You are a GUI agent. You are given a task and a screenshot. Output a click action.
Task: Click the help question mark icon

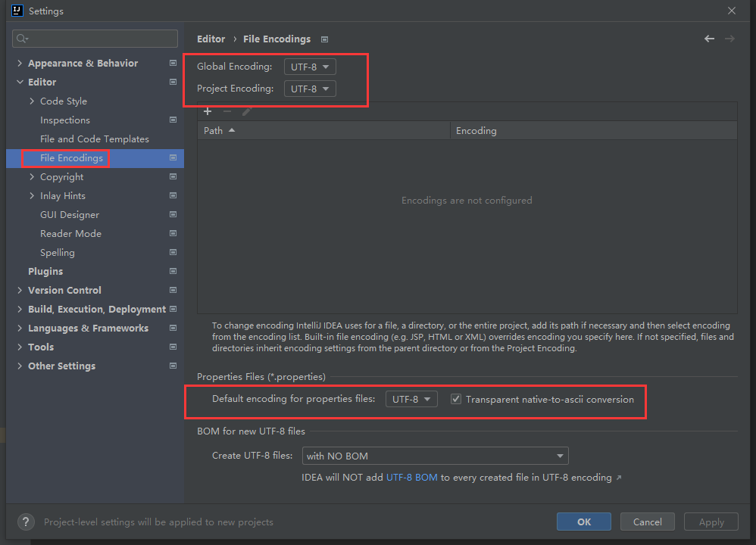[25, 522]
